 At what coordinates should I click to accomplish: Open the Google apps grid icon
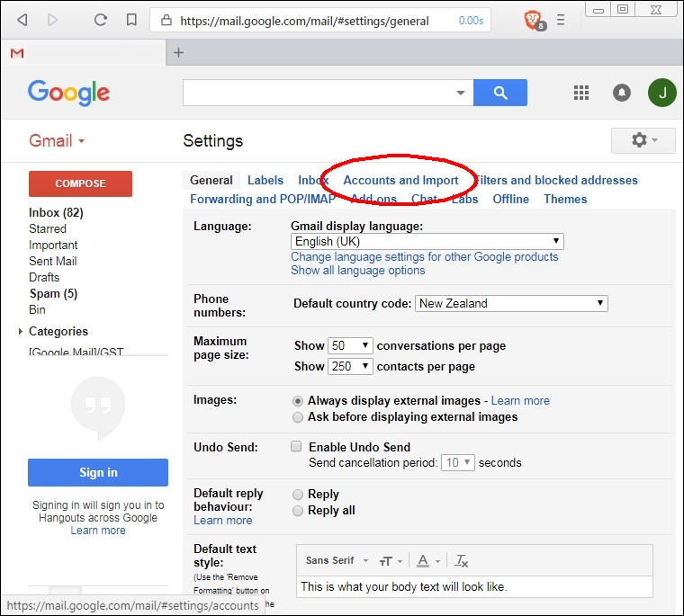581,93
